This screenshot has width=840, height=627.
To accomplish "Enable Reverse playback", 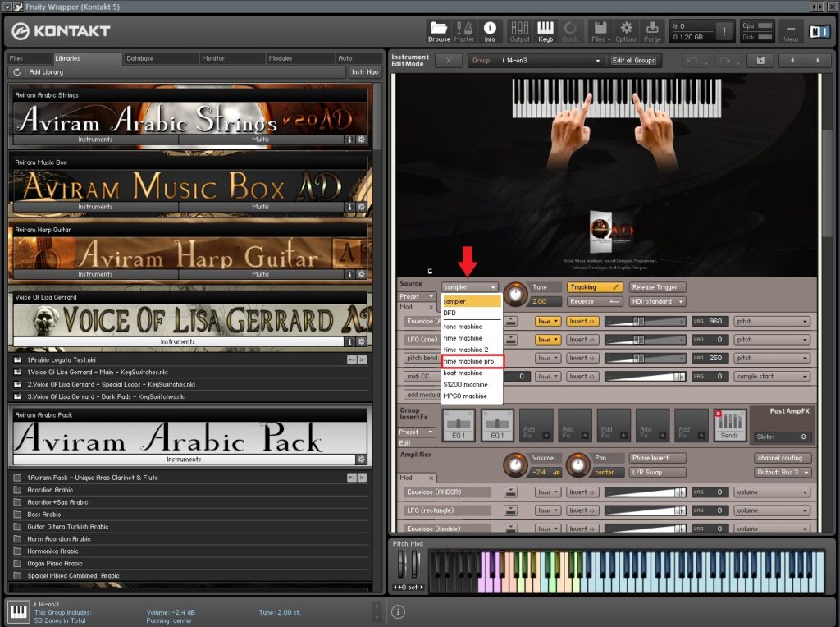I will coord(595,302).
